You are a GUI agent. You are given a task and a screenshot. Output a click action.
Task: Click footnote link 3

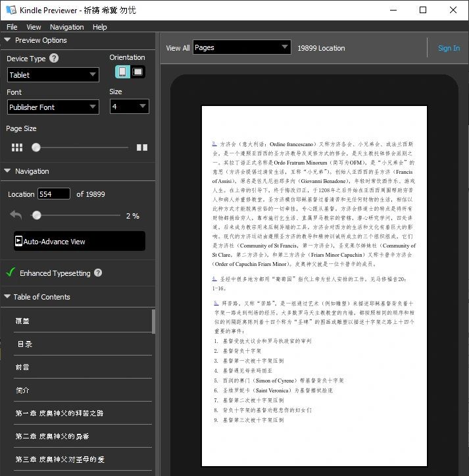(214, 144)
